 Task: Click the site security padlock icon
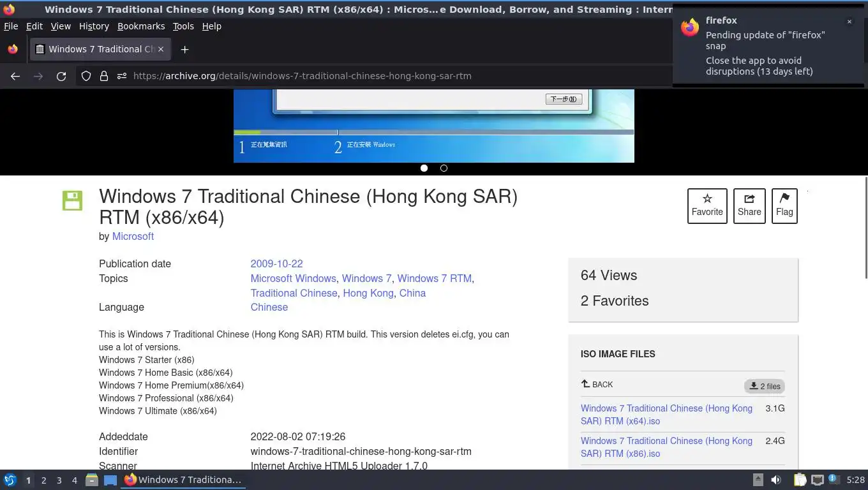(x=104, y=76)
